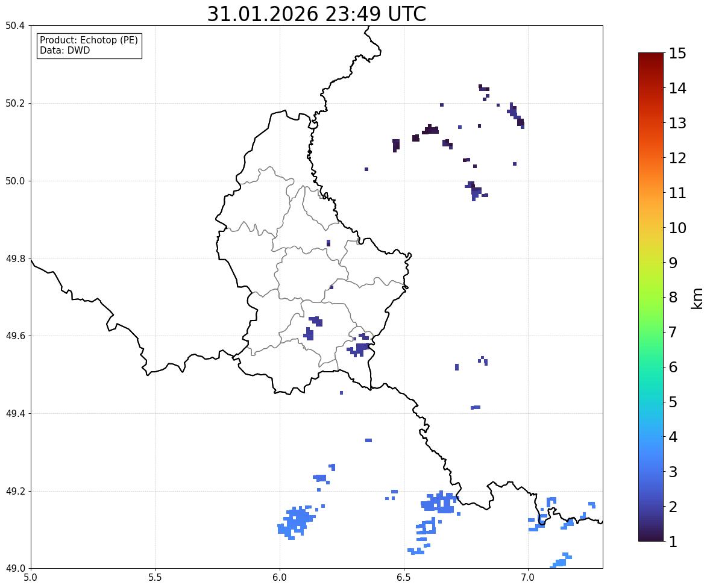710x588 pixels.
Task: Click the longitude axis label 5.0
Action: (31, 578)
